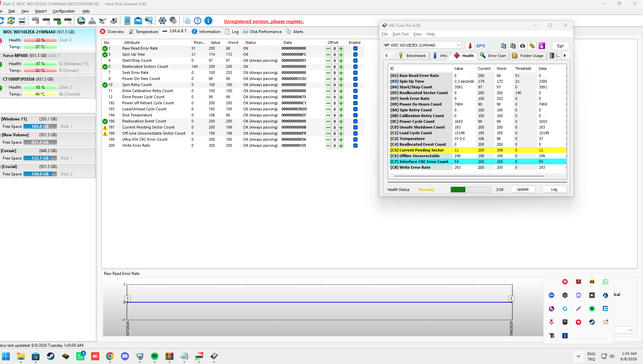Viewport: 643px width, 364px height.
Task: Click the globe disk toolbar icon
Action: [81, 21]
